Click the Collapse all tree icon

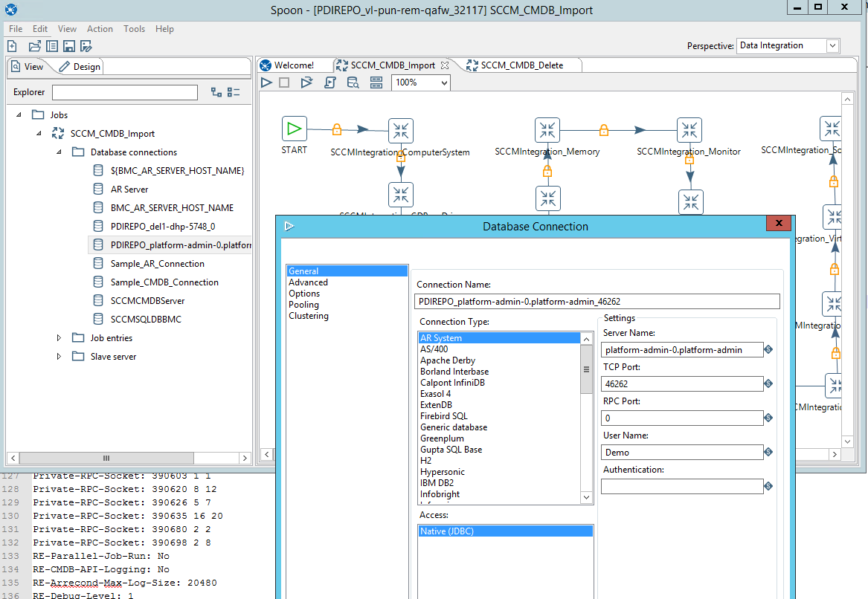click(234, 92)
